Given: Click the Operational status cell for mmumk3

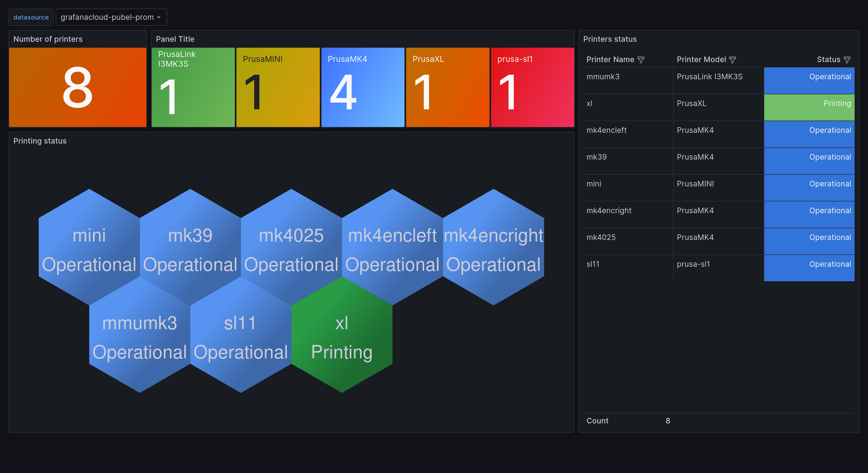Looking at the screenshot, I should pos(809,80).
